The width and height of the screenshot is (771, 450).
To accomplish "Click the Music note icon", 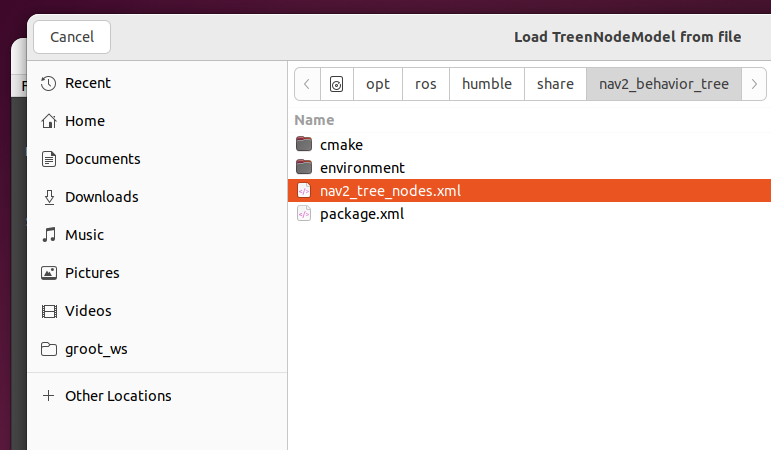I will (49, 235).
